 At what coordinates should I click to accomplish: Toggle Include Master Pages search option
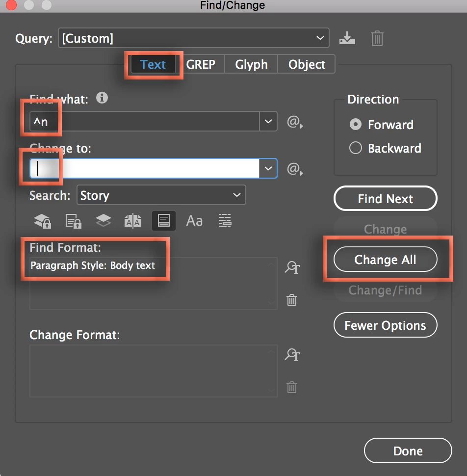click(x=133, y=221)
